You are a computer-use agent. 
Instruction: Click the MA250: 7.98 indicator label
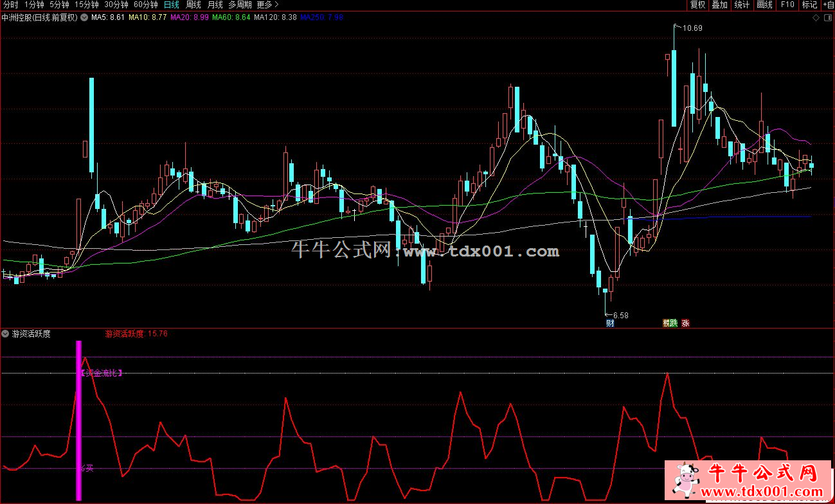point(322,18)
